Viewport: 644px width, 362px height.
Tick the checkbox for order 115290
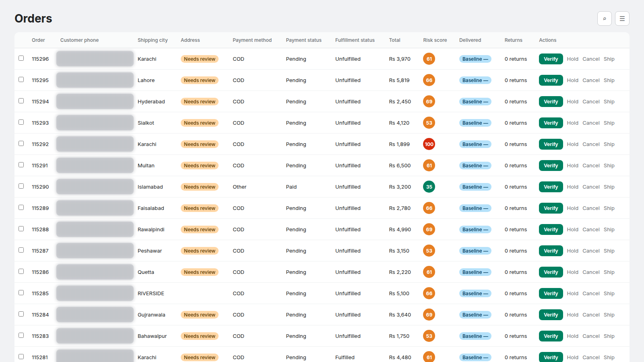click(21, 186)
